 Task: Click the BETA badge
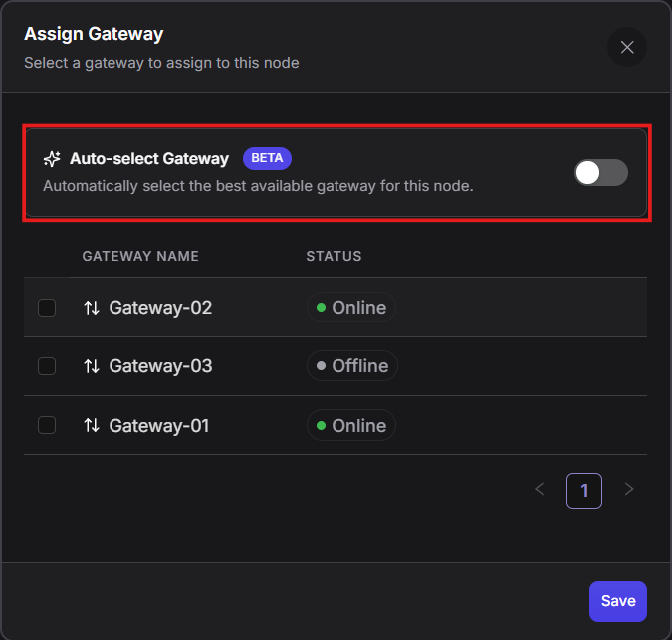(267, 158)
